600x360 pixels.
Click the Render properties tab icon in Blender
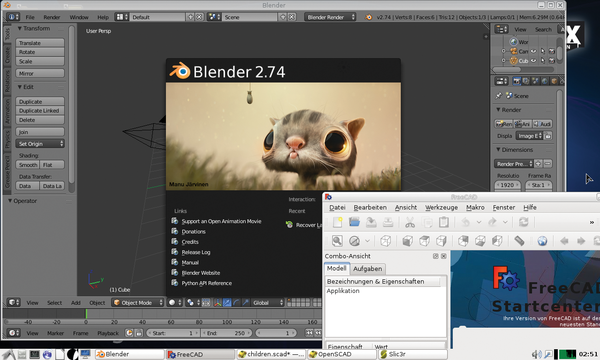click(517, 81)
